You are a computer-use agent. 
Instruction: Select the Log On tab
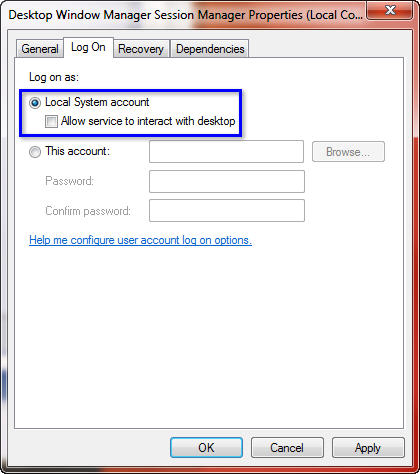coord(88,47)
